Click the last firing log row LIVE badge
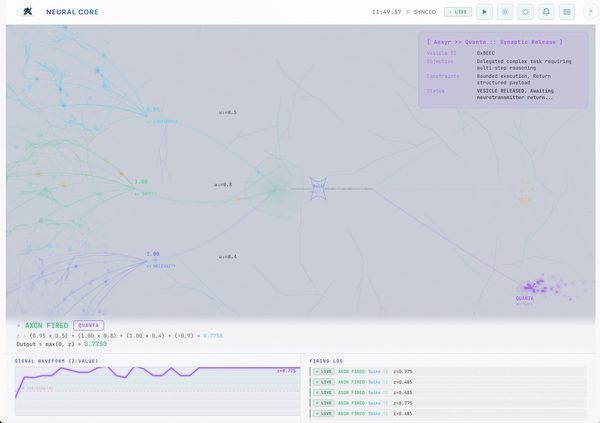 tap(324, 413)
